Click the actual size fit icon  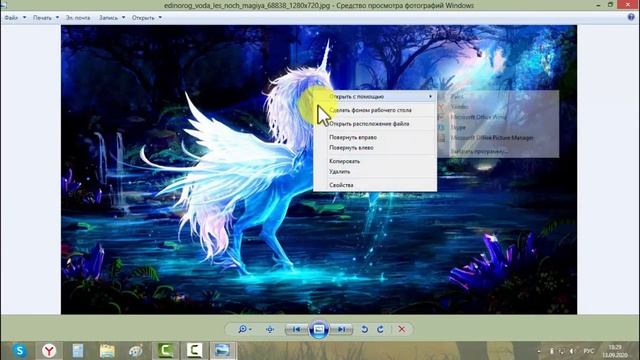pyautogui.click(x=270, y=329)
